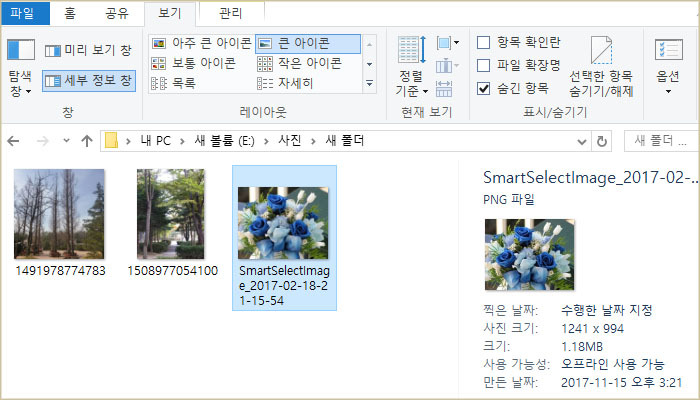The image size is (700, 400).
Task: Click 새 폴더 in the address path
Action: [345, 141]
